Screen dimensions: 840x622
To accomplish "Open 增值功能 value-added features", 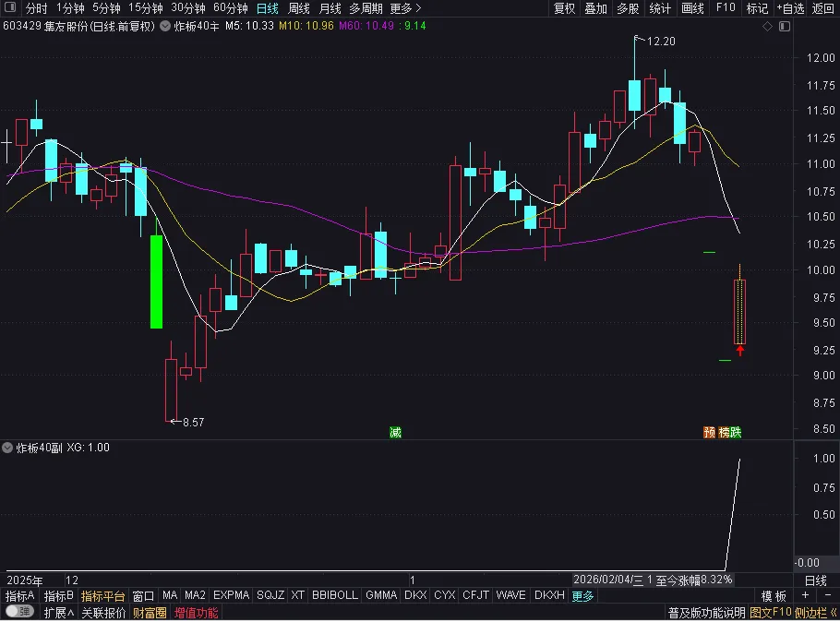I will click(196, 613).
